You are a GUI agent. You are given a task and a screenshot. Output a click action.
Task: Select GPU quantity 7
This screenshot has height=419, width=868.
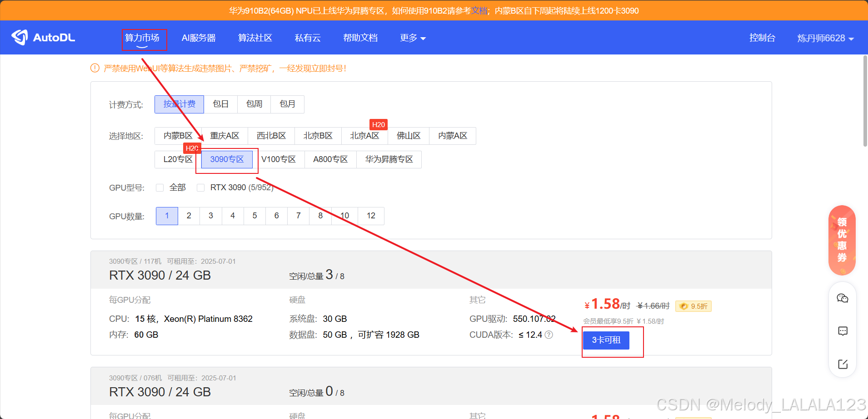299,216
